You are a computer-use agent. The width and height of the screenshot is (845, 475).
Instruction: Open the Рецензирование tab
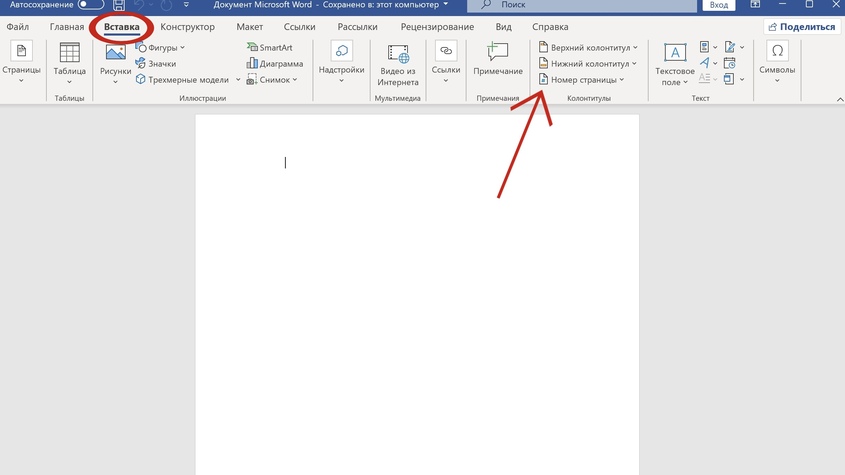[x=437, y=27]
